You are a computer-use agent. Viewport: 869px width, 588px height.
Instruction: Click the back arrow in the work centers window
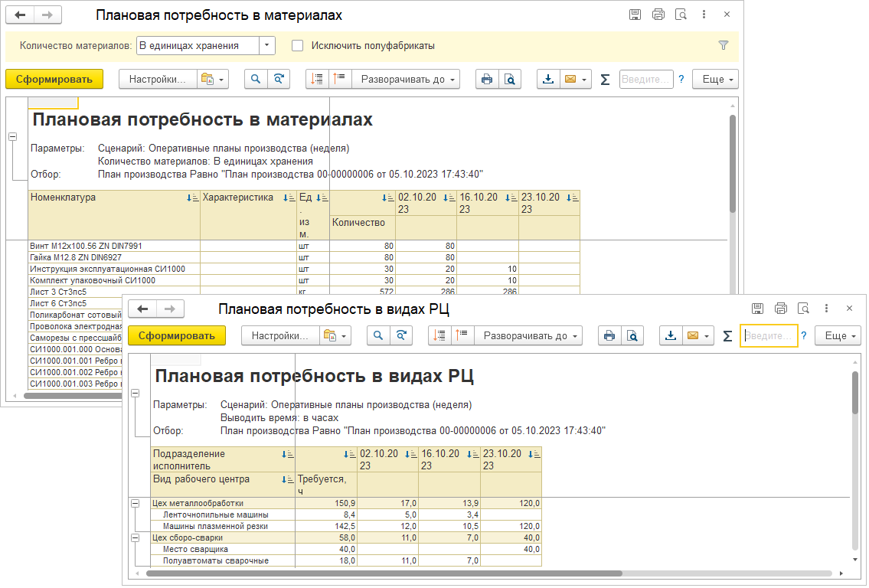[x=142, y=309]
